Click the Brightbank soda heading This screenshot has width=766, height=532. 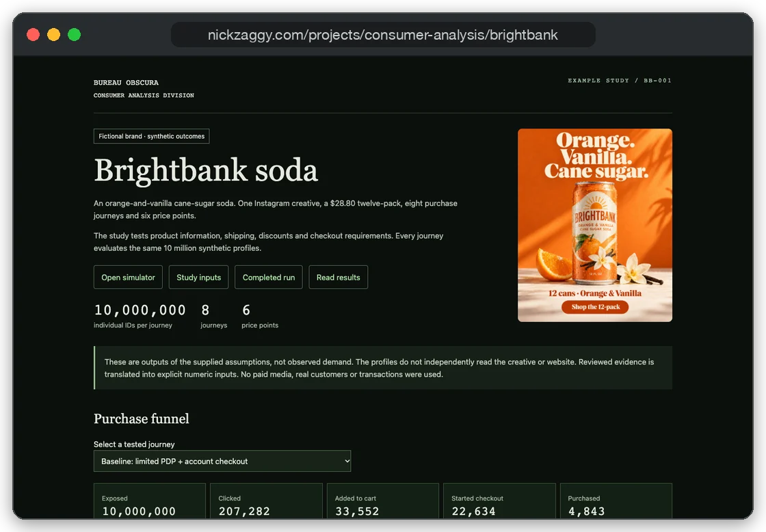point(206,170)
